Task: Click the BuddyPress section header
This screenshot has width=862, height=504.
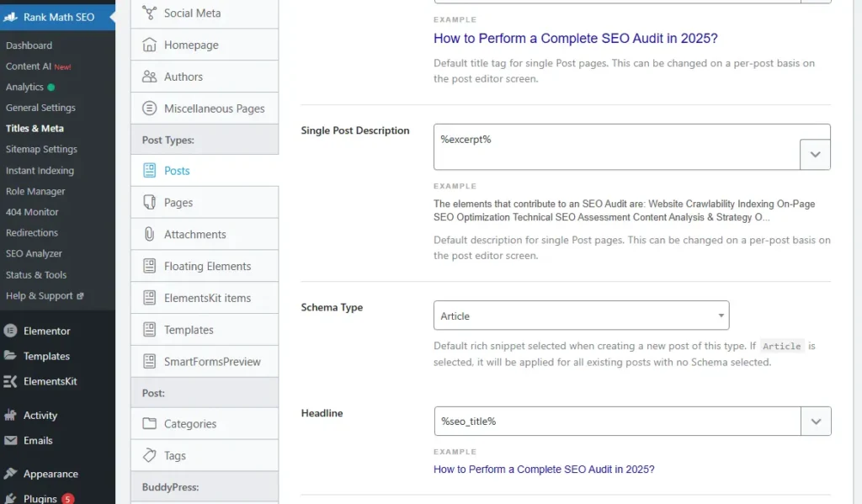Action: tap(205, 487)
